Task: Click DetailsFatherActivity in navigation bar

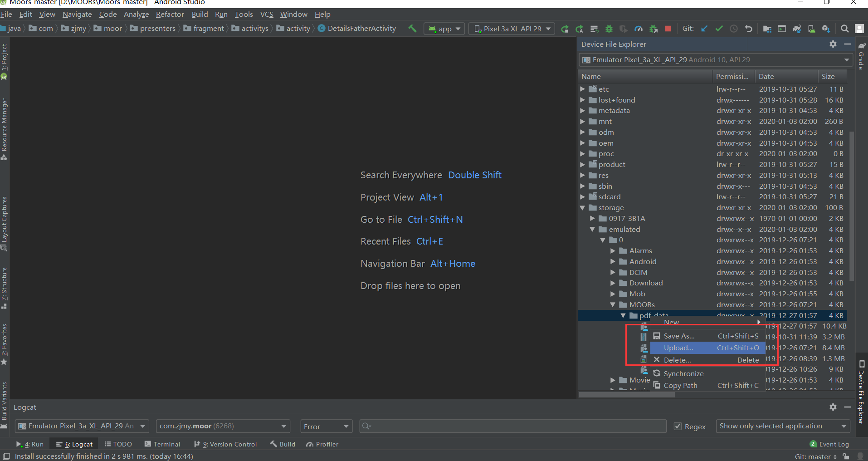Action: point(356,28)
